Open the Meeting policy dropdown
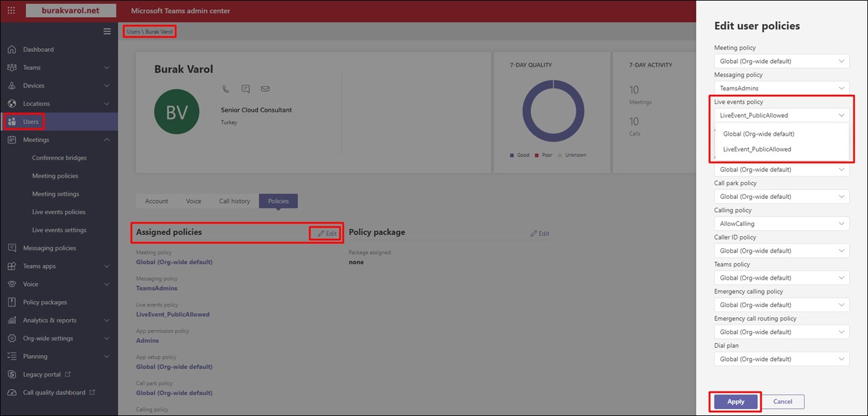The height and width of the screenshot is (416, 868). [782, 61]
